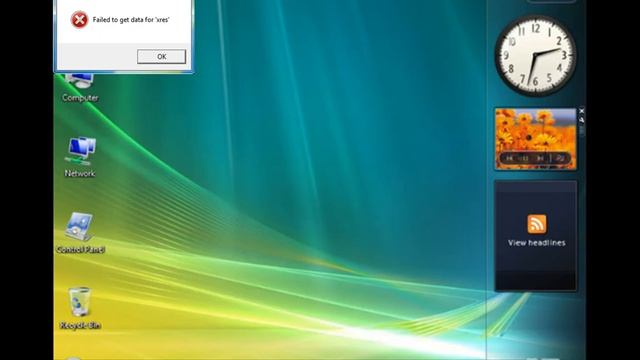Viewport: 640px width, 360px height.
Task: Click the Recycle Bin label text
Action: 80,325
